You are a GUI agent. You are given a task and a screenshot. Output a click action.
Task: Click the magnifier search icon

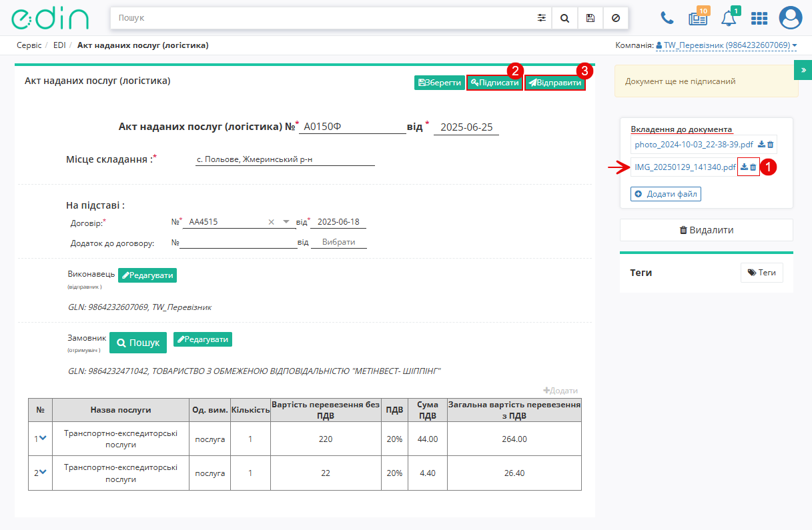click(564, 18)
